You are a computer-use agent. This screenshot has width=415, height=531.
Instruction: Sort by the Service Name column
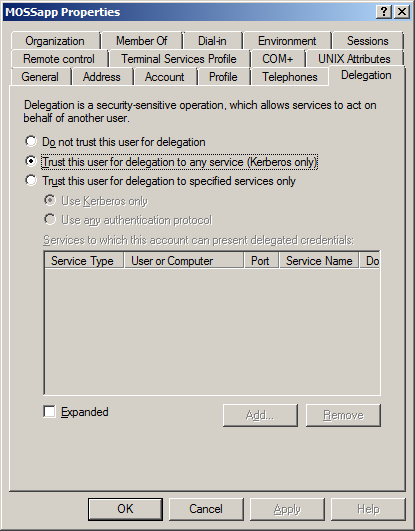[x=319, y=261]
